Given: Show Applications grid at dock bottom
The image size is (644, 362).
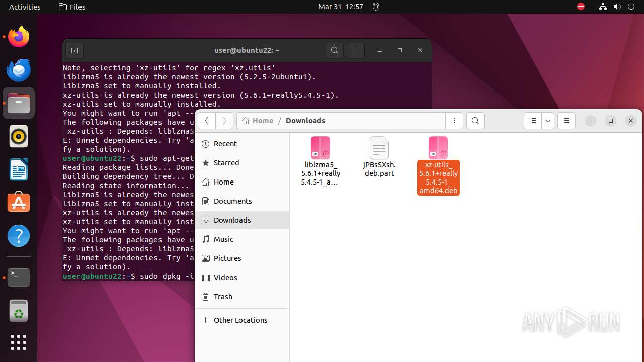Looking at the screenshot, I should (19, 342).
